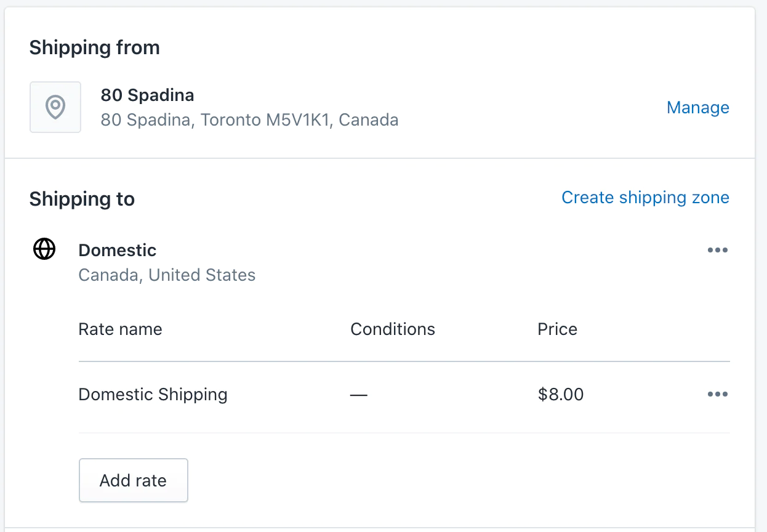The height and width of the screenshot is (532, 767).
Task: Open Create shipping zone
Action: [645, 198]
